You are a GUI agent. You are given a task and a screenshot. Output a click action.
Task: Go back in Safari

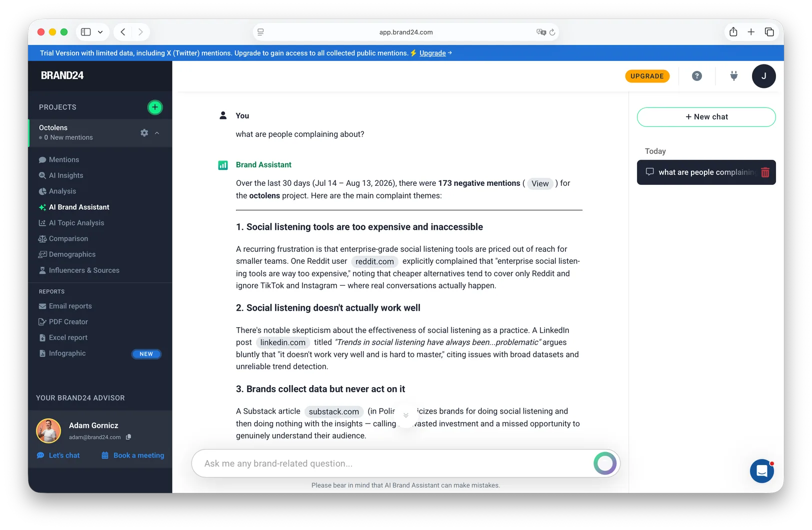(x=122, y=32)
